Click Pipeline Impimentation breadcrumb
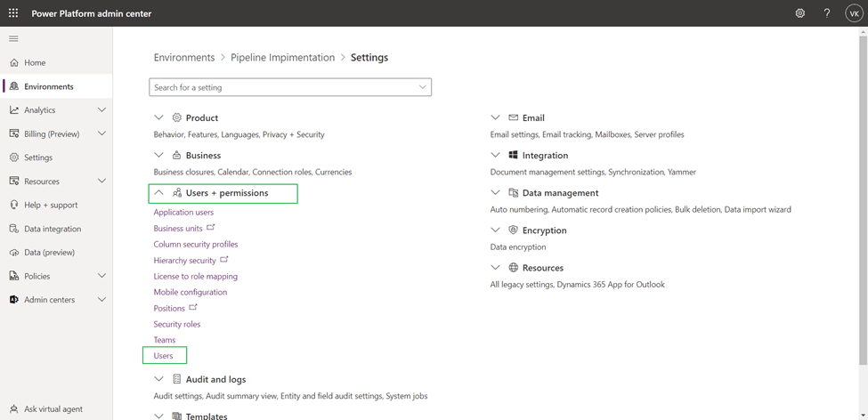This screenshot has width=868, height=420. tap(282, 58)
